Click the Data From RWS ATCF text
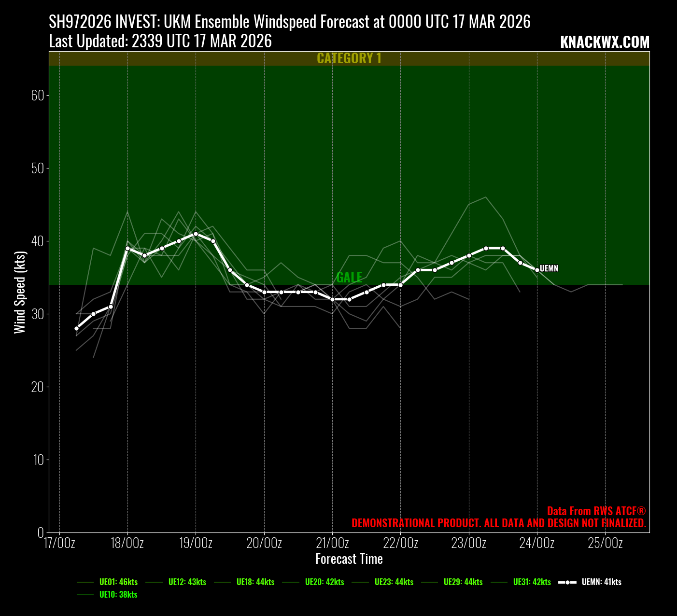Image resolution: width=677 pixels, height=616 pixels. [x=596, y=511]
